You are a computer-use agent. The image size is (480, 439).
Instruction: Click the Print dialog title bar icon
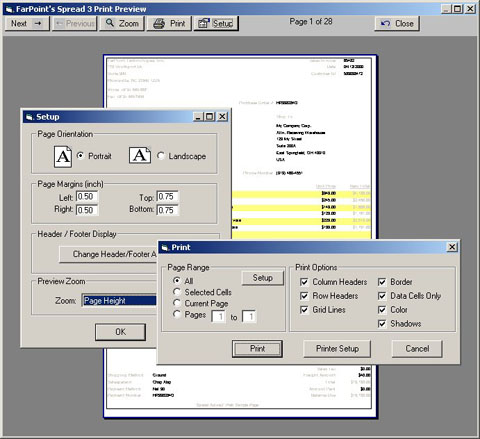point(165,248)
